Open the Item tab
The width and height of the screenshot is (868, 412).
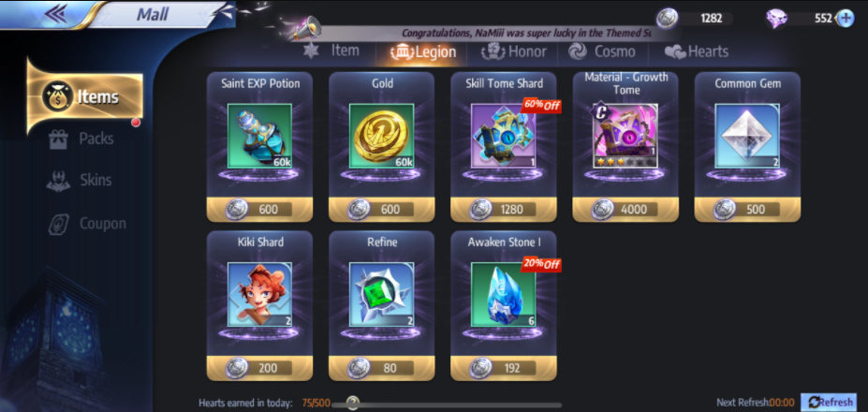point(331,51)
